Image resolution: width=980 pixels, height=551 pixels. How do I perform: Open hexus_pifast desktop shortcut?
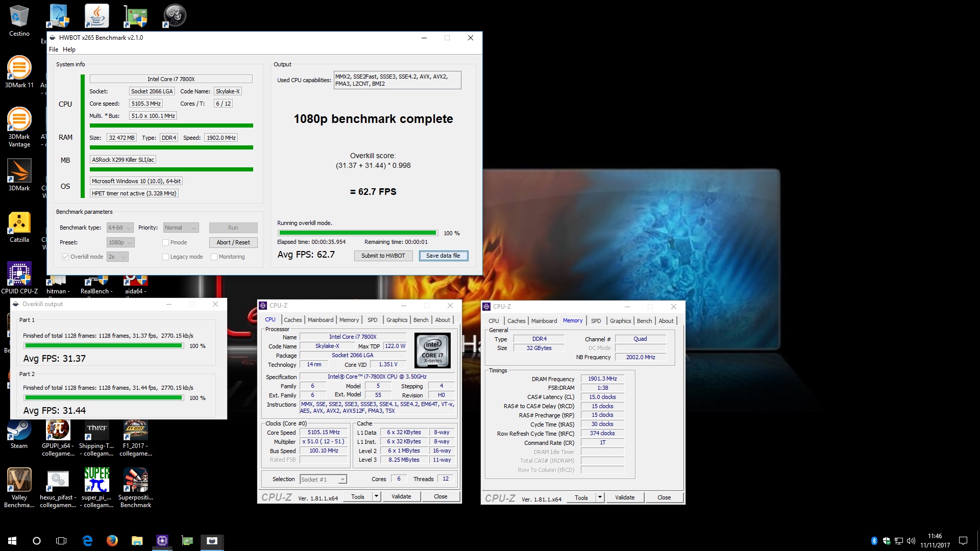coord(58,488)
